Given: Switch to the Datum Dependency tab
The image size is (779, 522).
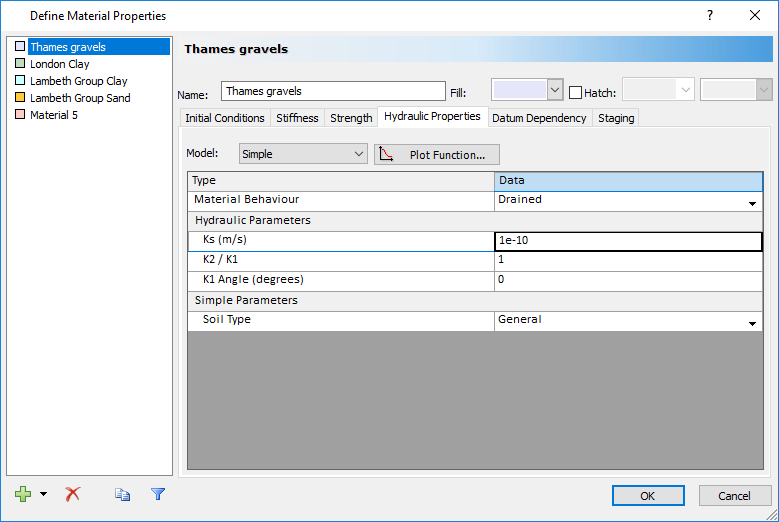Looking at the screenshot, I should (539, 118).
